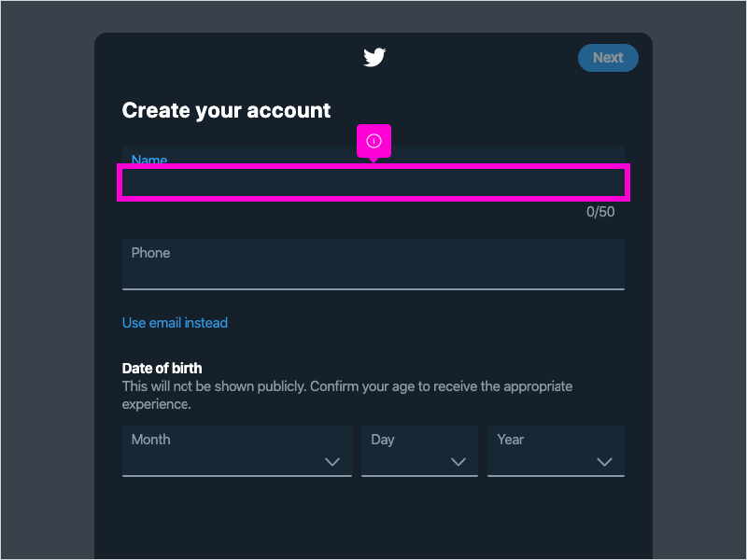Open the Day selector
The height and width of the screenshot is (560, 747).
(419, 451)
